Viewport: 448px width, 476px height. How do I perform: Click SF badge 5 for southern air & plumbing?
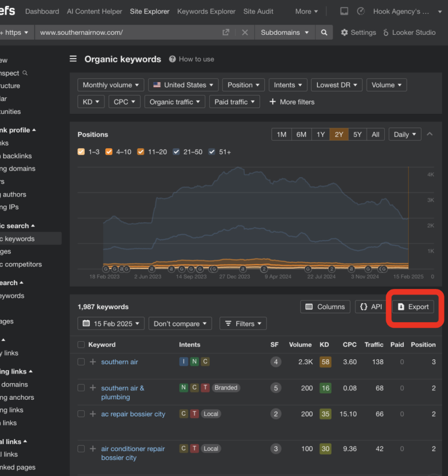coord(276,388)
